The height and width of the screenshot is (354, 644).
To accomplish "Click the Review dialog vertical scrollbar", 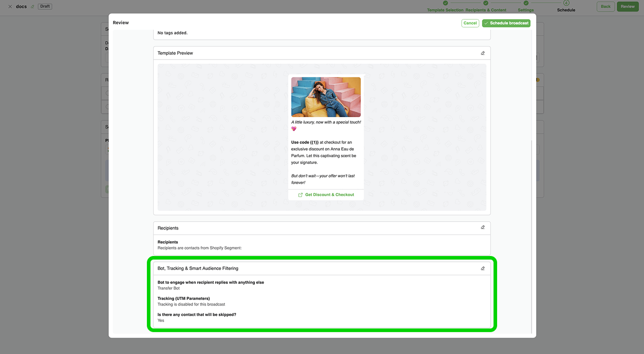I will pyautogui.click(x=532, y=236).
